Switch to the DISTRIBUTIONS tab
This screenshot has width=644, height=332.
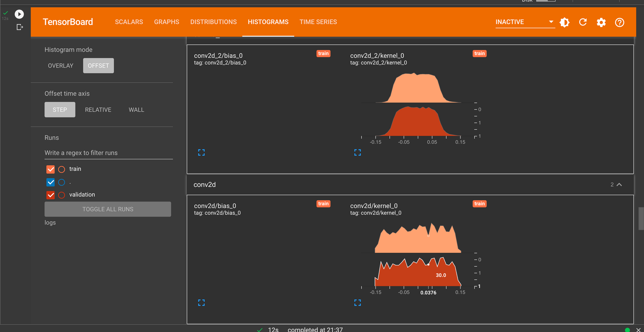(x=213, y=22)
